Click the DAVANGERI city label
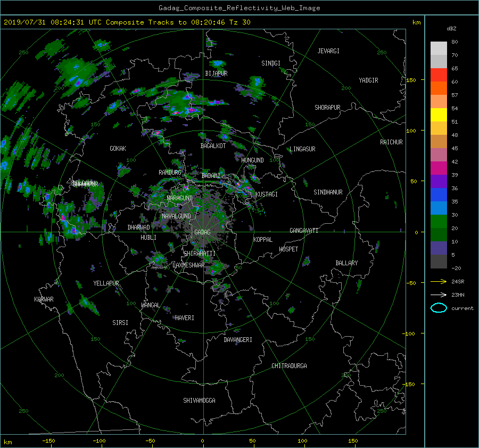 [x=238, y=340]
